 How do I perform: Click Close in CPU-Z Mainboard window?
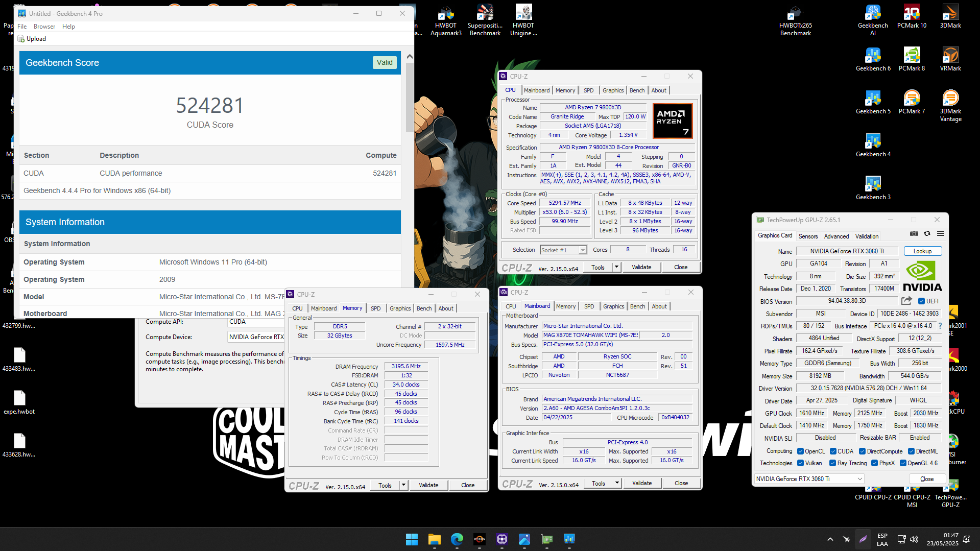point(681,483)
